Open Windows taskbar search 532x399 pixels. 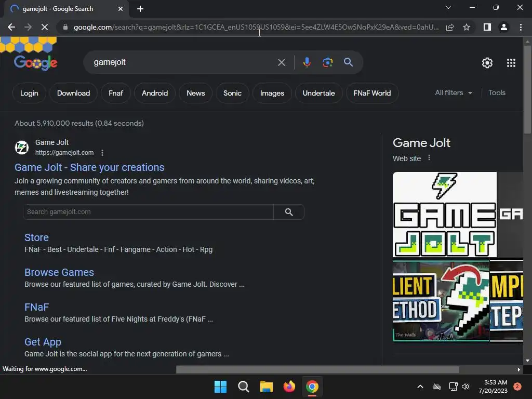243,387
